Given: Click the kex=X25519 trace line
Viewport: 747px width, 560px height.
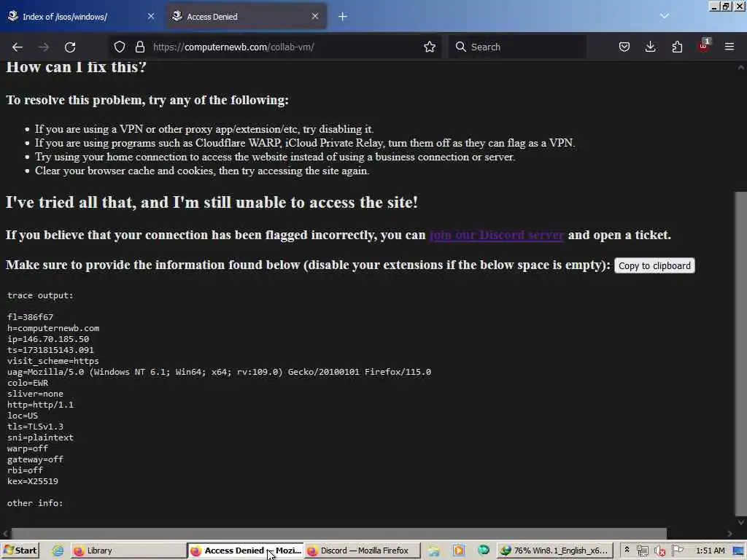Looking at the screenshot, I should point(32,481).
